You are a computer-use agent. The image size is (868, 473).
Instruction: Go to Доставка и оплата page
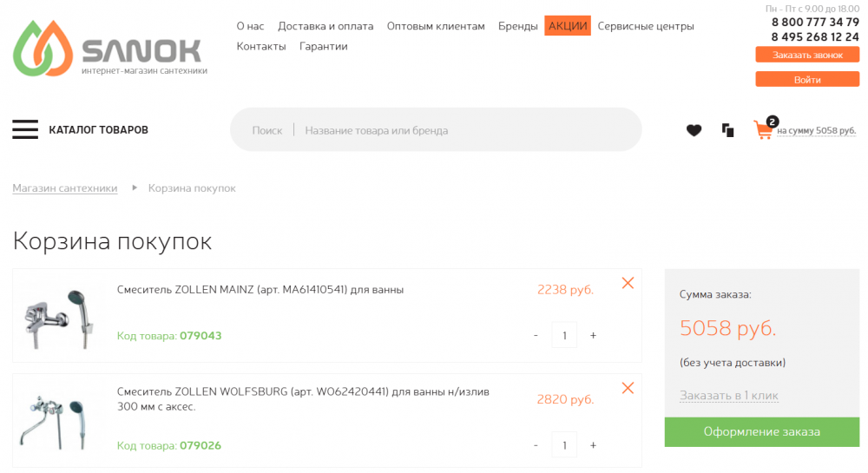point(325,26)
